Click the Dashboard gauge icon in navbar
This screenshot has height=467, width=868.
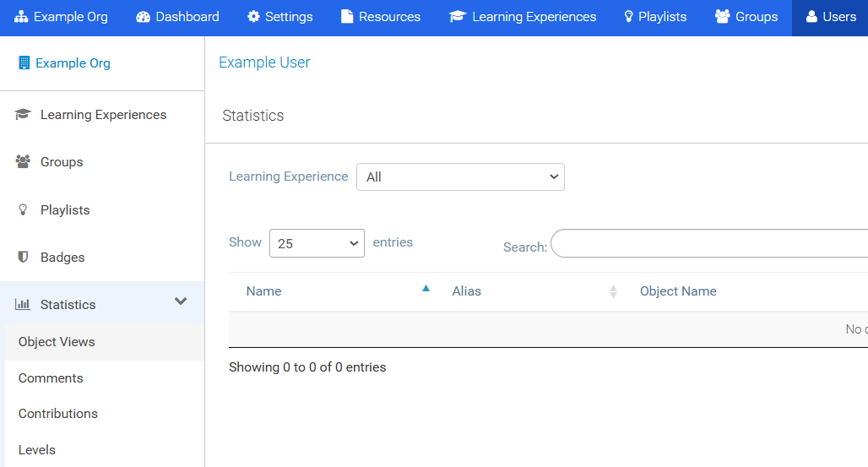click(x=143, y=17)
